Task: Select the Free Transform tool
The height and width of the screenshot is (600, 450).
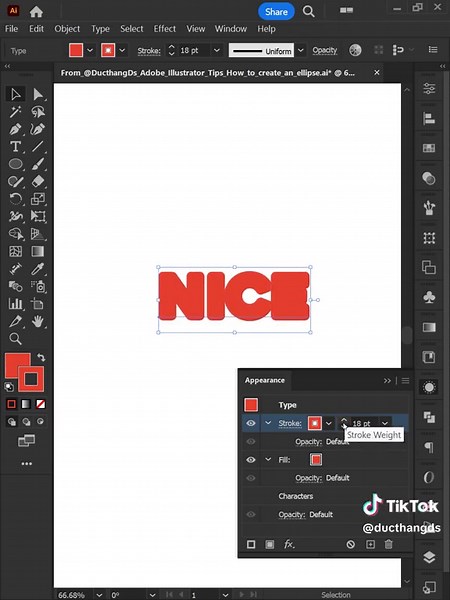Action: coord(38,217)
